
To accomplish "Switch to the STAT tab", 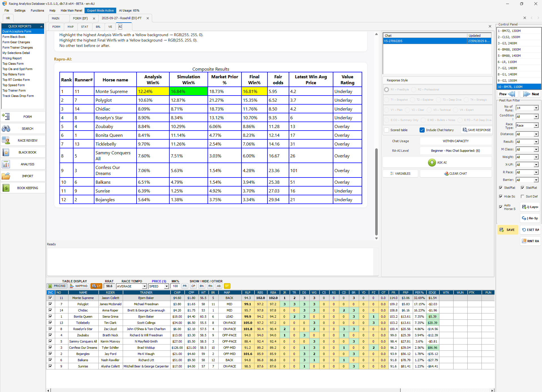I will (x=85, y=27).
